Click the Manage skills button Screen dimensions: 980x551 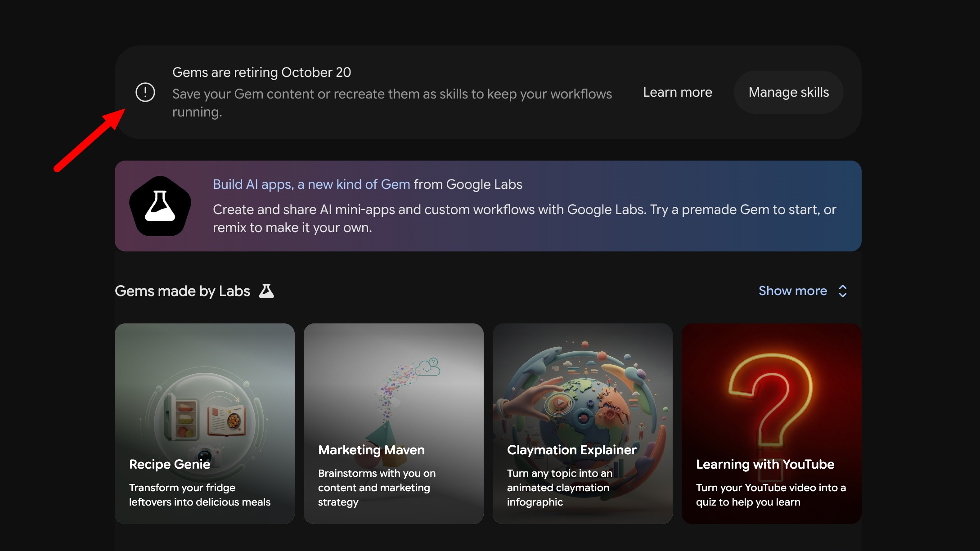click(x=789, y=92)
